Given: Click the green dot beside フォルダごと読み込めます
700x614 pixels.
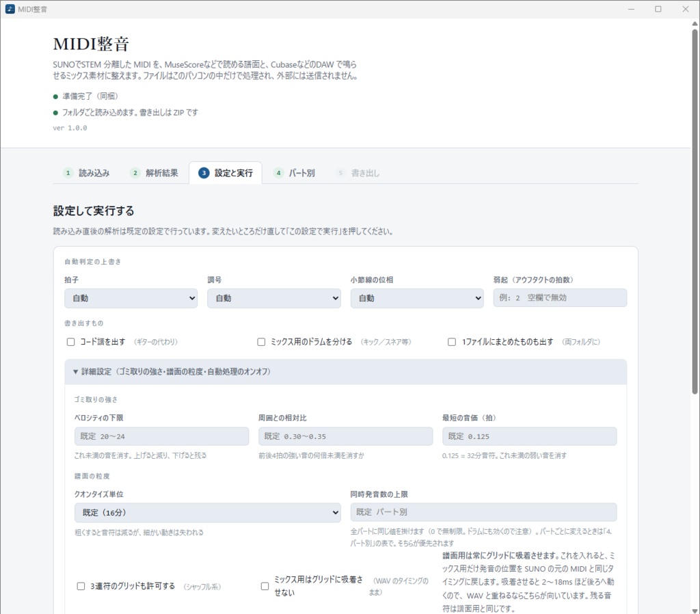Looking at the screenshot, I should tap(56, 113).
